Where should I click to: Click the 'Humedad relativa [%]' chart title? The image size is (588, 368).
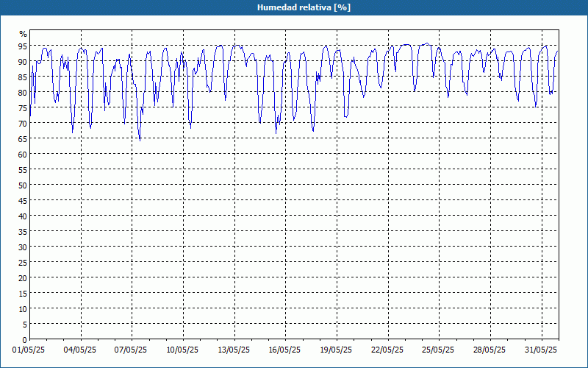304,7
